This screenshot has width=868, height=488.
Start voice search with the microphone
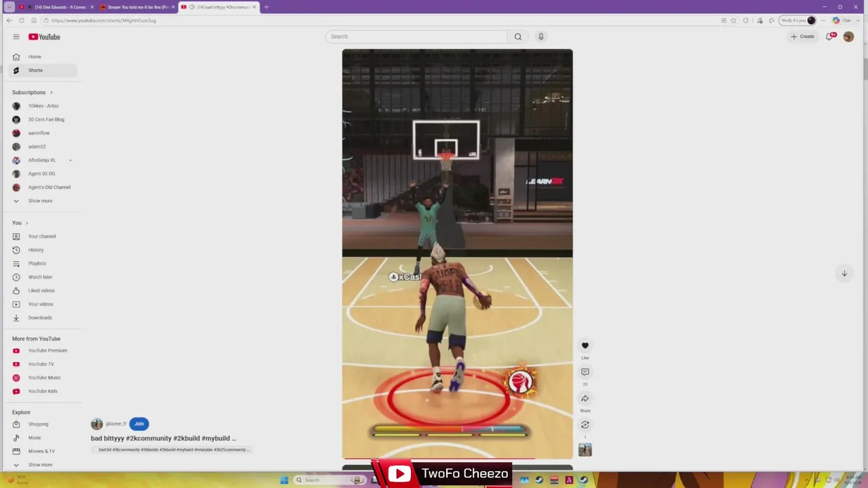tap(541, 37)
